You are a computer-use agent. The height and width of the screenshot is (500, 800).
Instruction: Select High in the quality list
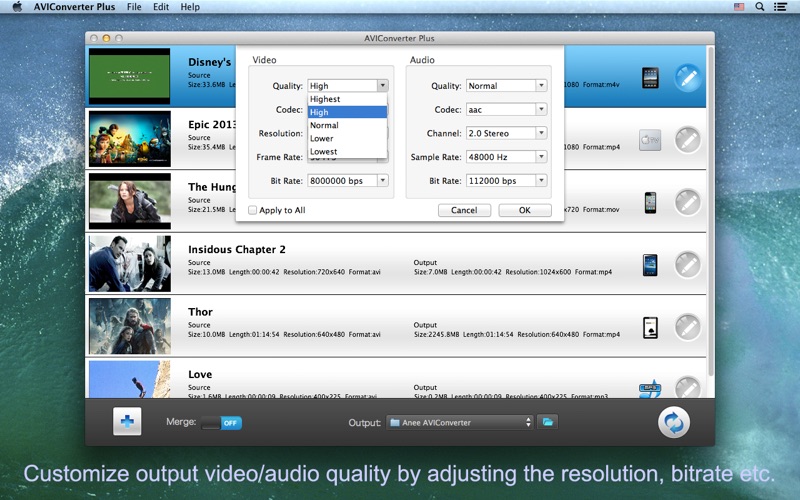tap(347, 112)
